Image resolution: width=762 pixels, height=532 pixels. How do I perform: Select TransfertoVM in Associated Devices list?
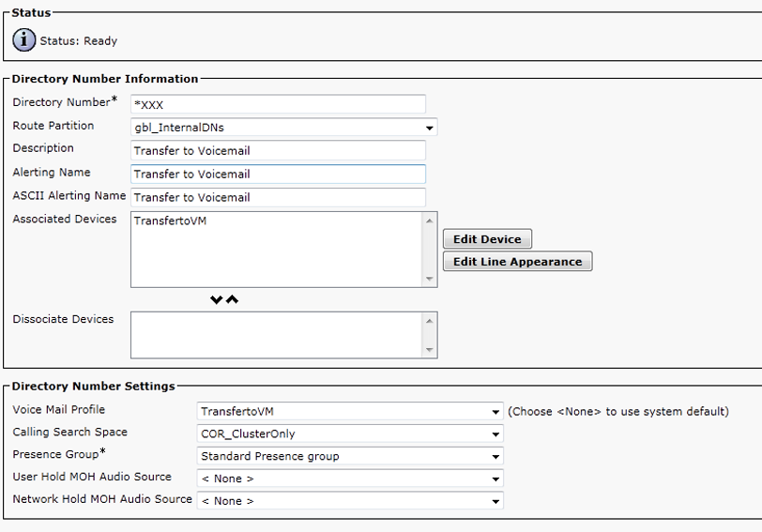170,221
